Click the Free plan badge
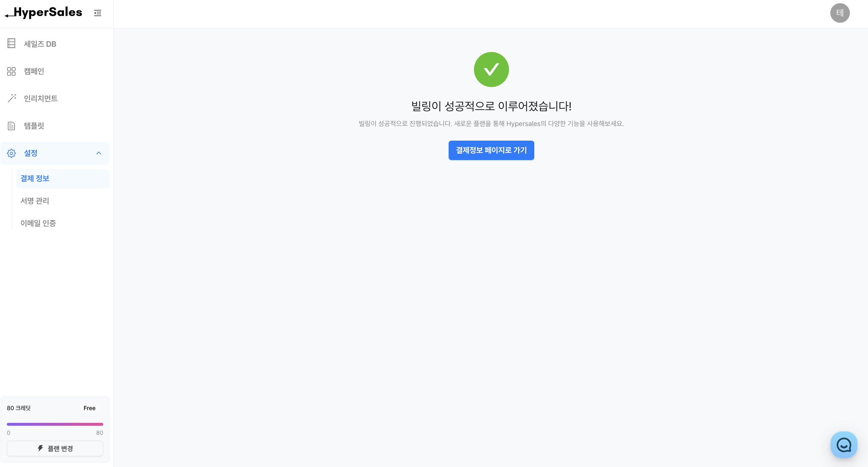The image size is (868, 467). tap(89, 408)
